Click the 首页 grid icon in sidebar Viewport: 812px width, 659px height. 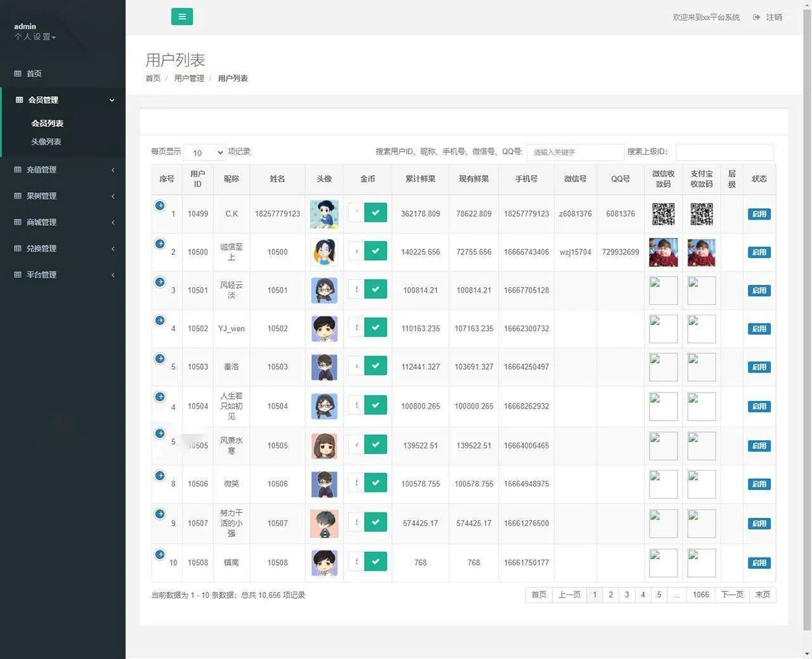(18, 74)
